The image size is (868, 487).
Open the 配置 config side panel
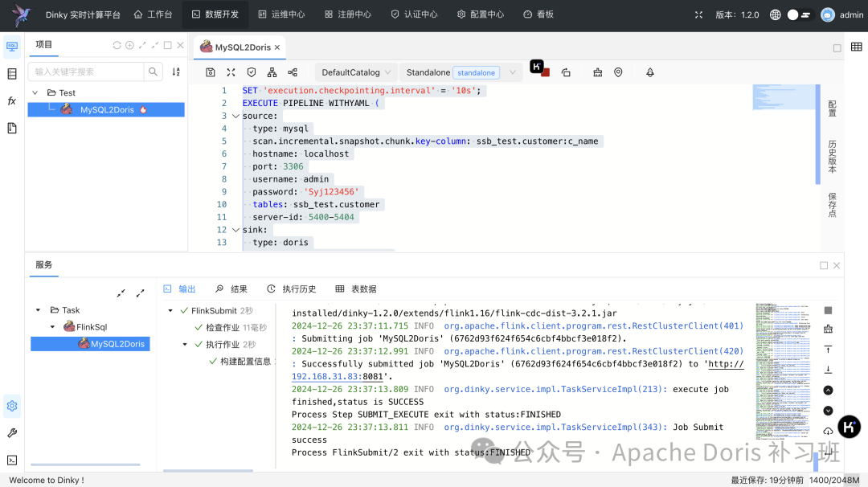pyautogui.click(x=832, y=108)
